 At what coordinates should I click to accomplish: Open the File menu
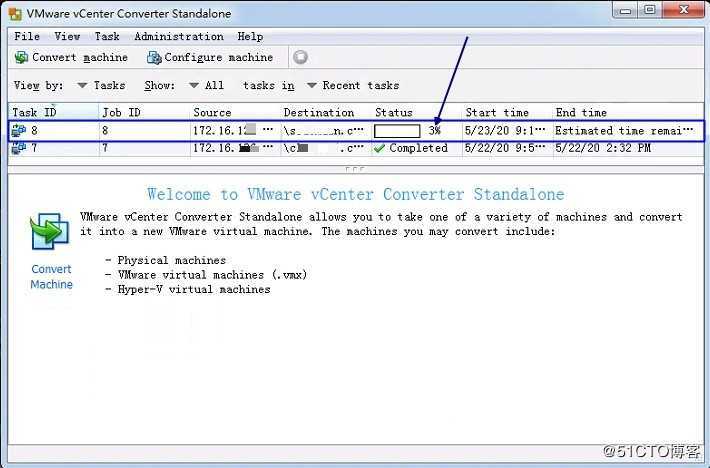tap(27, 36)
